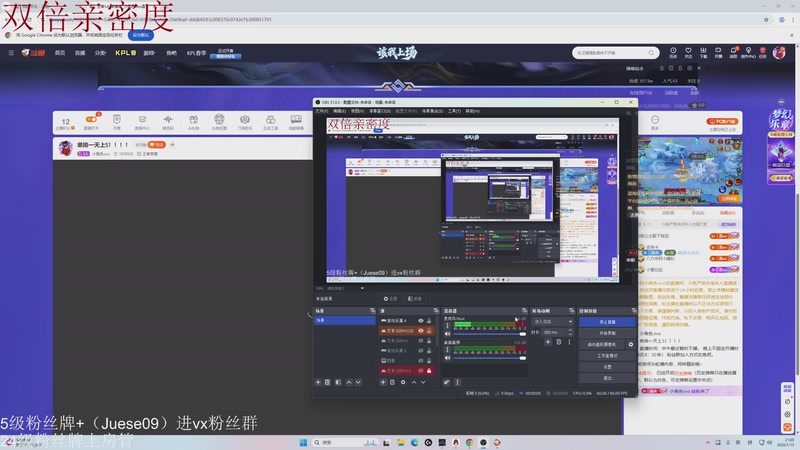Open Huya task gift icon in header
The image size is (800, 450).
763,52
